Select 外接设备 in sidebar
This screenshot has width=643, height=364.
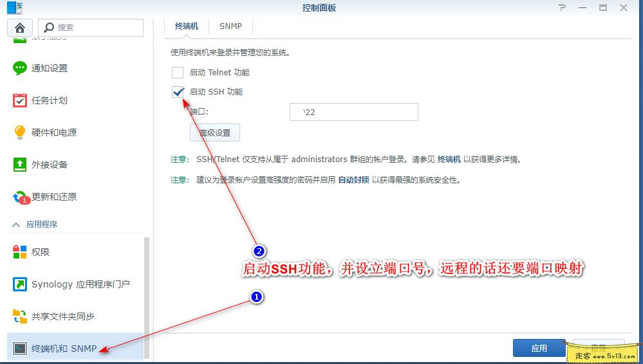(75, 165)
